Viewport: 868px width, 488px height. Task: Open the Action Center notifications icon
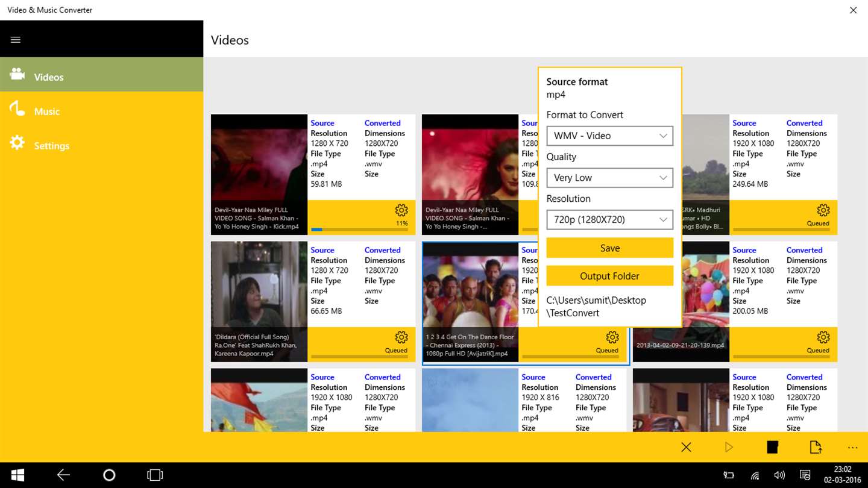coord(805,475)
